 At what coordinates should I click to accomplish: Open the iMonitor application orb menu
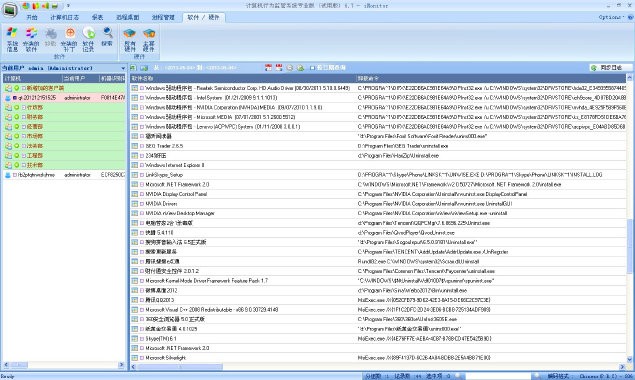(x=9, y=10)
